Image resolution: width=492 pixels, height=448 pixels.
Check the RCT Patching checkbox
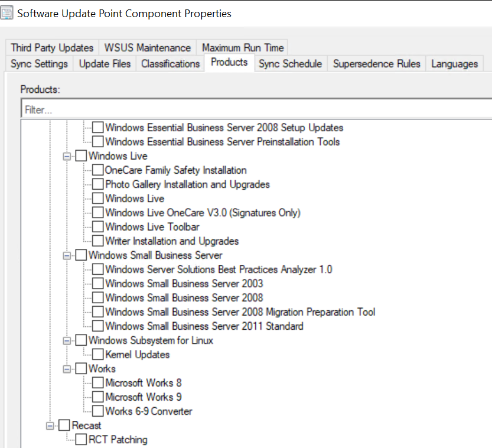pyautogui.click(x=81, y=439)
